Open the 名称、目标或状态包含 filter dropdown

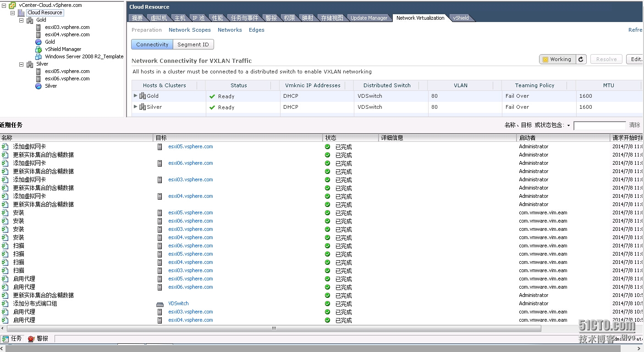pyautogui.click(x=568, y=125)
